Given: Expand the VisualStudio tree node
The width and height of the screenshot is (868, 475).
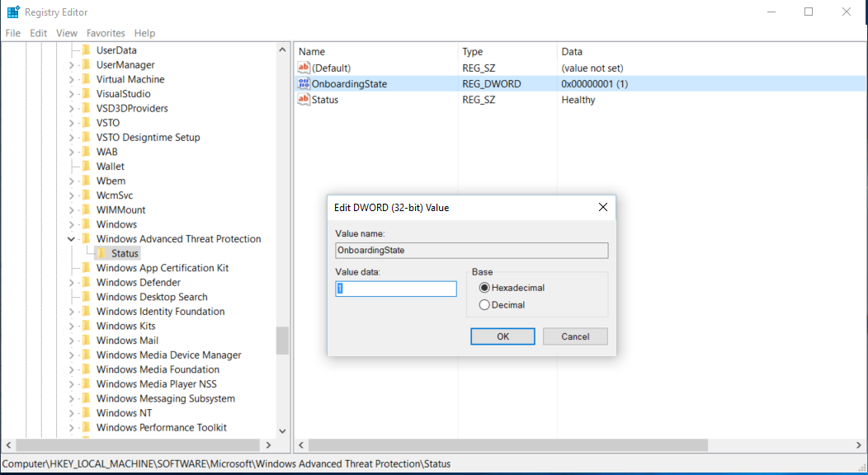Looking at the screenshot, I should click(x=72, y=94).
